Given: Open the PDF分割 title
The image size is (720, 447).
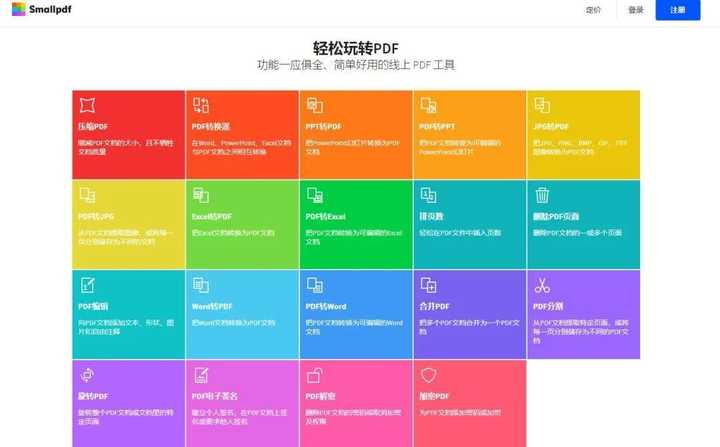Looking at the screenshot, I should tap(548, 306).
